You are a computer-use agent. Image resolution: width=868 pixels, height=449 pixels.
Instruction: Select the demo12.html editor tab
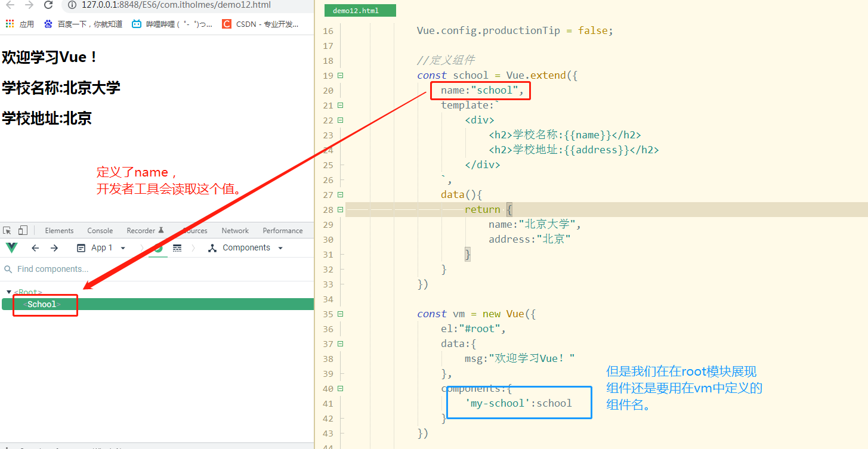pos(359,11)
